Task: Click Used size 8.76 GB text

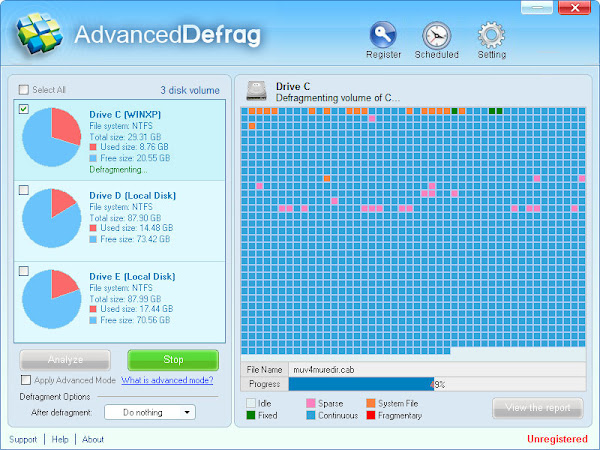Action: pos(134,147)
